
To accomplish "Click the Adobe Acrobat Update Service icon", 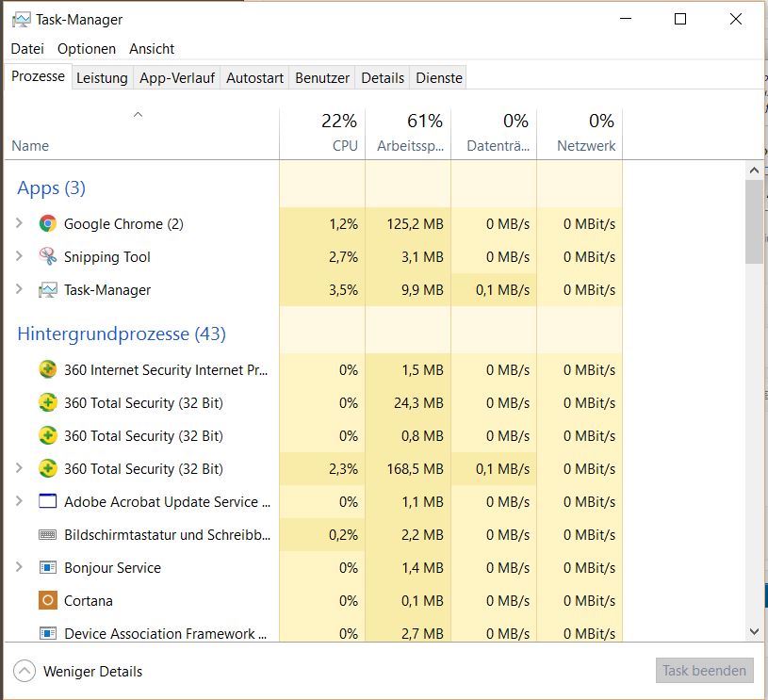I will click(48, 502).
